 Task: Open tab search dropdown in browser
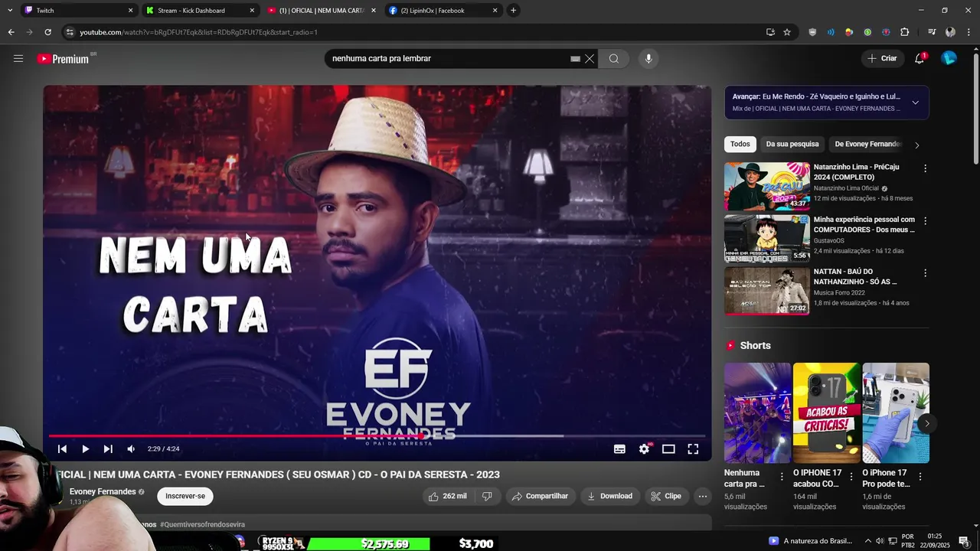click(x=10, y=10)
